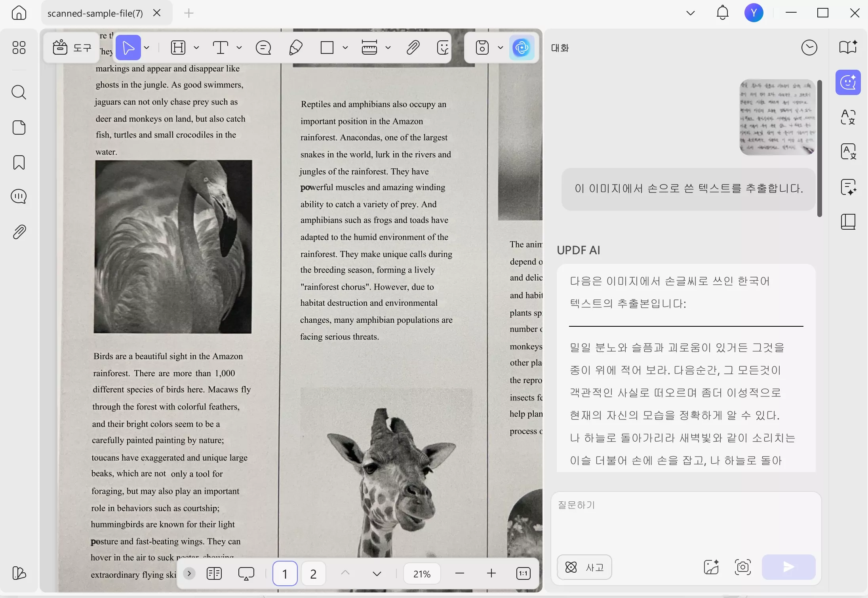Click the page number 1 field
The height and width of the screenshot is (598, 868).
coord(285,573)
